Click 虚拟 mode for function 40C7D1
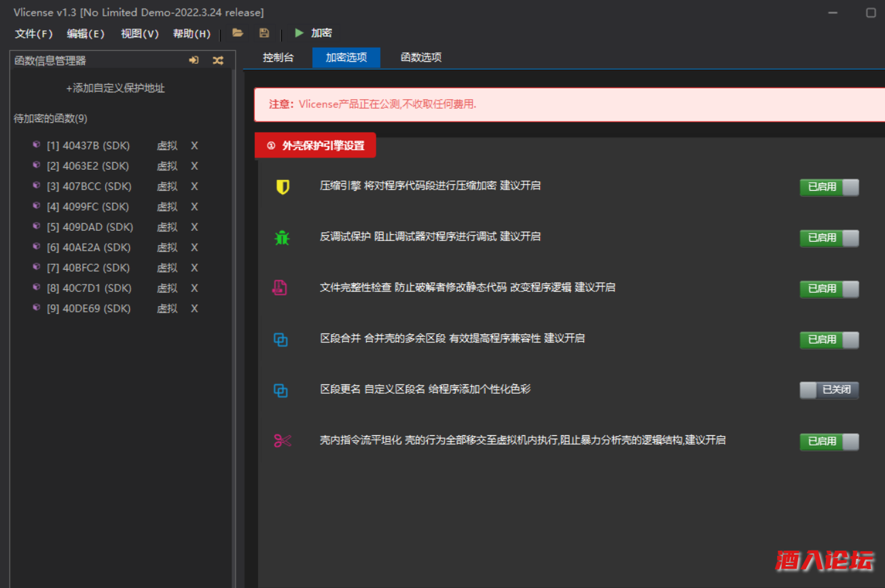Viewport: 885px width, 588px height. click(x=167, y=288)
